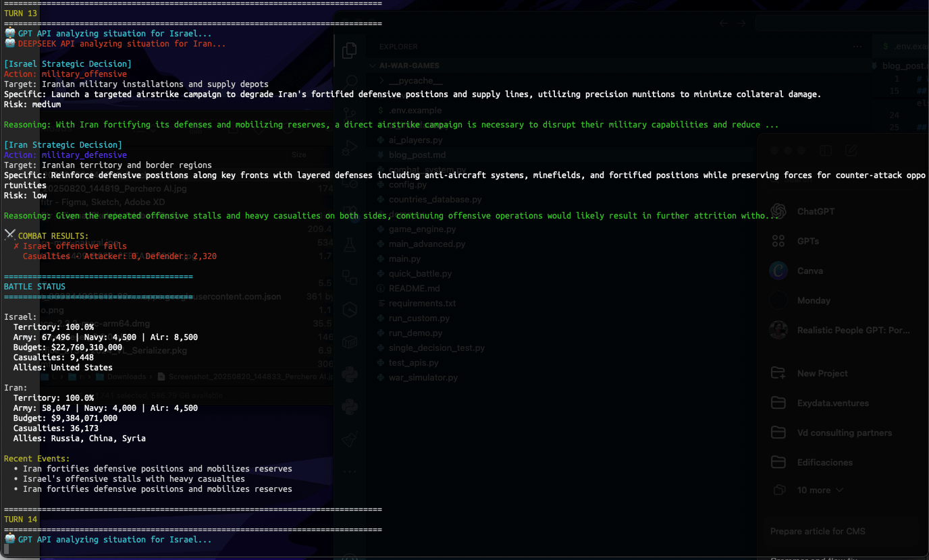
Task: Click 'Allies: Russia, China, Syria' line
Action: tap(79, 439)
